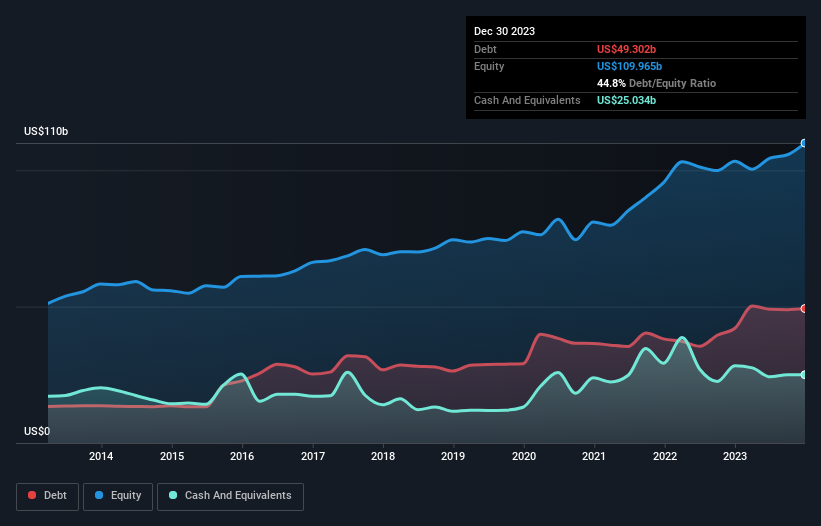Viewport: 821px width, 526px height.
Task: Select the Cash end-point marker on chart
Action: pos(804,375)
